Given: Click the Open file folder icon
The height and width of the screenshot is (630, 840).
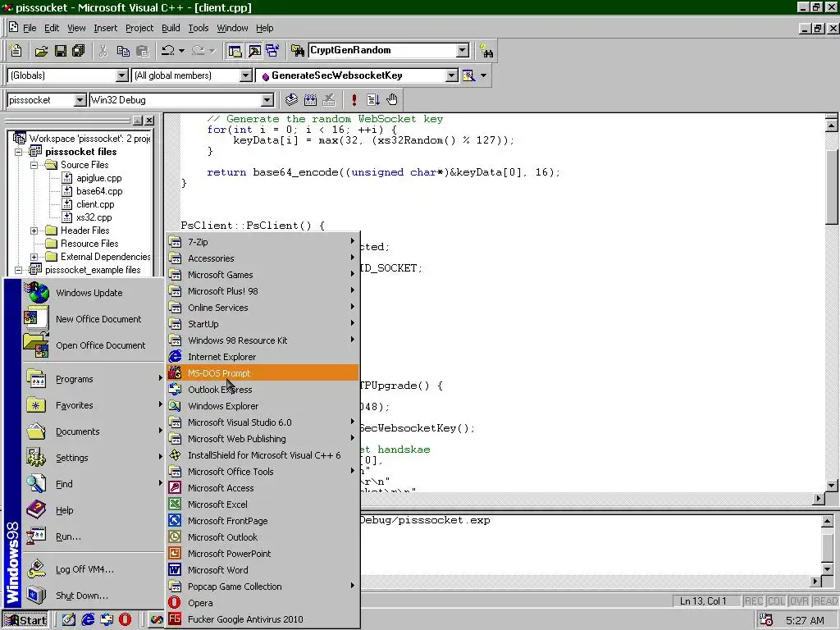Looking at the screenshot, I should point(41,51).
